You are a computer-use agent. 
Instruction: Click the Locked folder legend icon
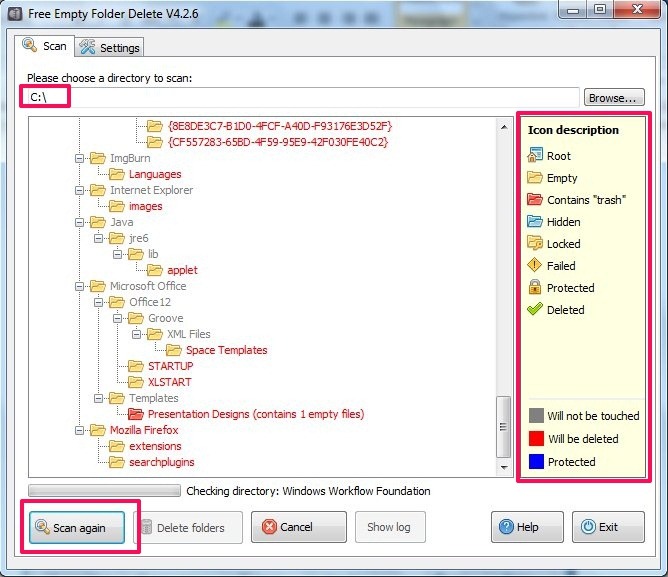(535, 243)
